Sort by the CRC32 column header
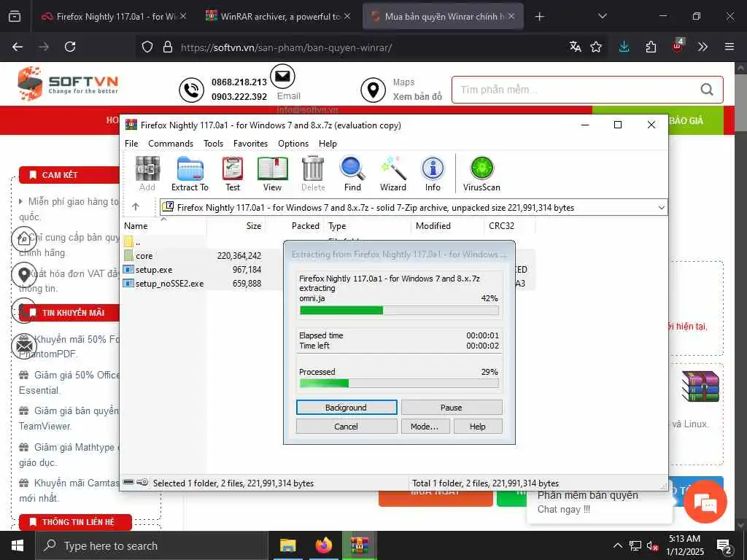 point(508,226)
